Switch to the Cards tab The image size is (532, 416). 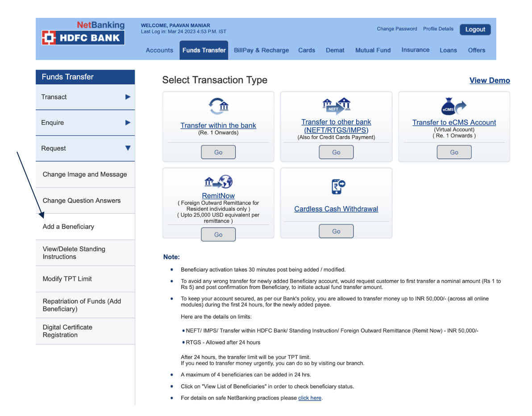(x=307, y=50)
